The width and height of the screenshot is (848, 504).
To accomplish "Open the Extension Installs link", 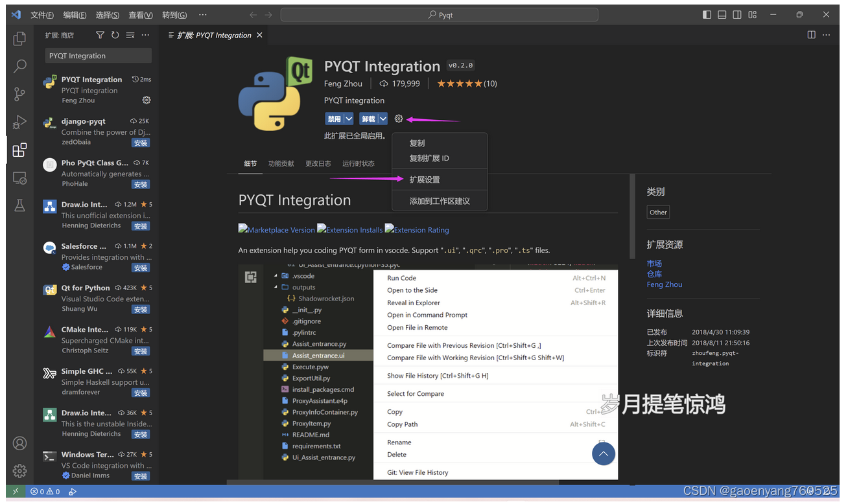I will pyautogui.click(x=350, y=229).
